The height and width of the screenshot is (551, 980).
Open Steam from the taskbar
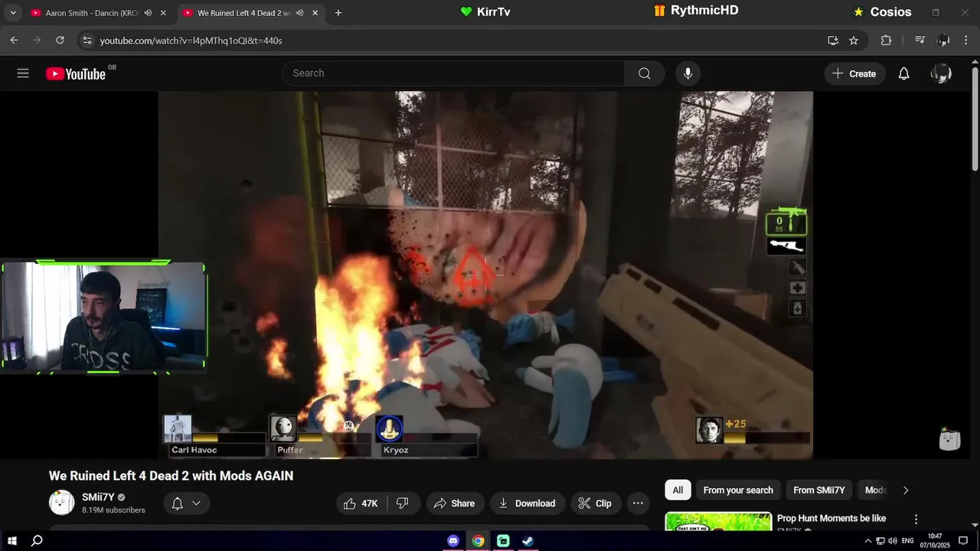[x=528, y=541]
